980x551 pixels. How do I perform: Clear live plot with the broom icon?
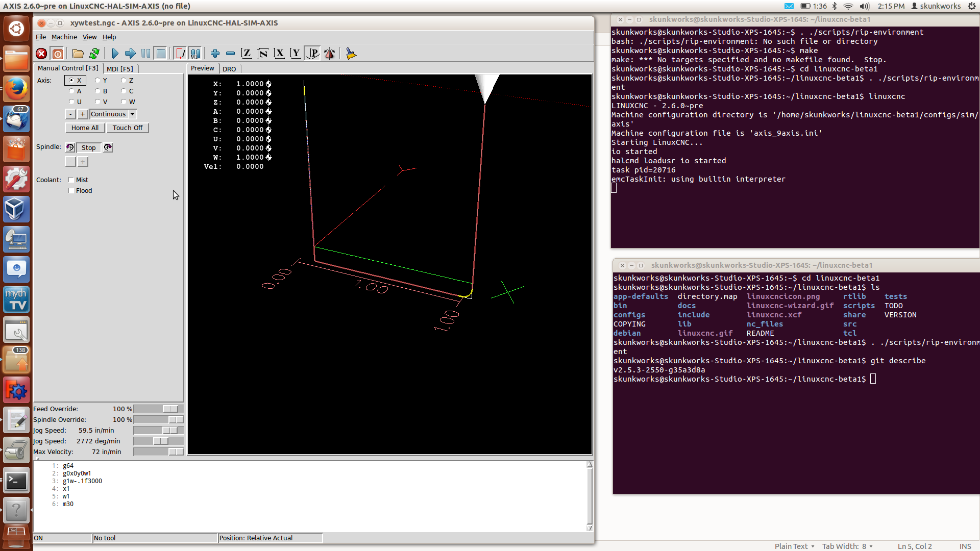coord(351,54)
